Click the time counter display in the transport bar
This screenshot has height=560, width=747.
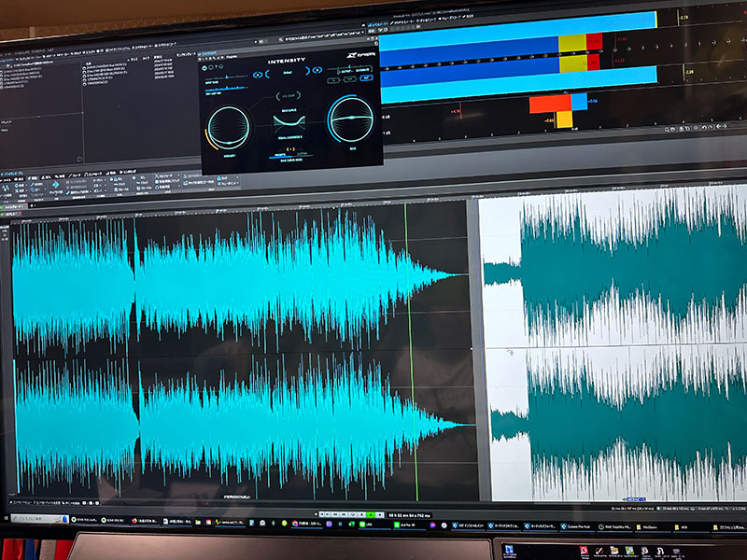pyautogui.click(x=409, y=515)
